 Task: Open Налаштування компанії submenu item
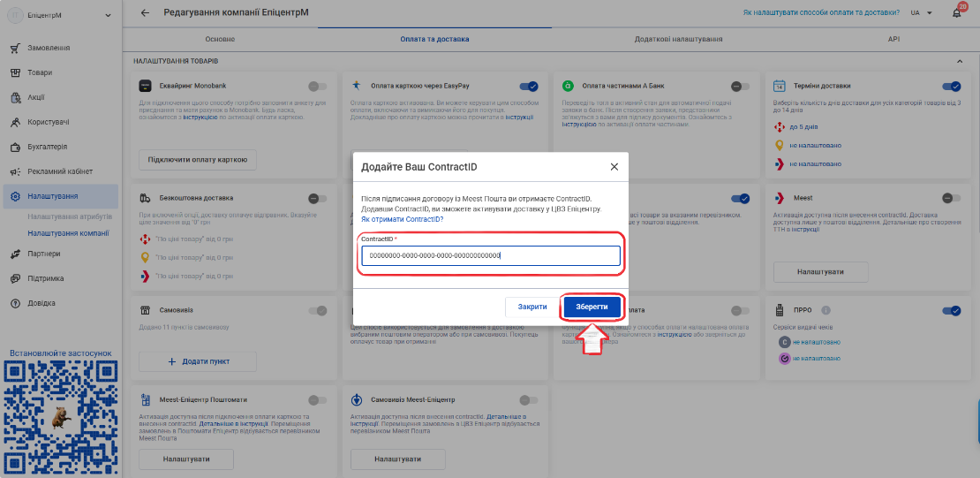pyautogui.click(x=69, y=233)
